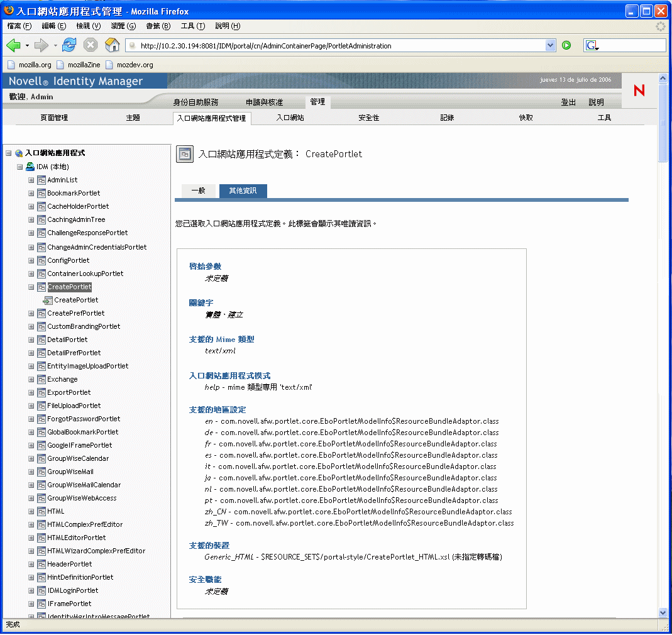
Task: Go to the 頁面管理 sub-tab
Action: click(x=54, y=118)
